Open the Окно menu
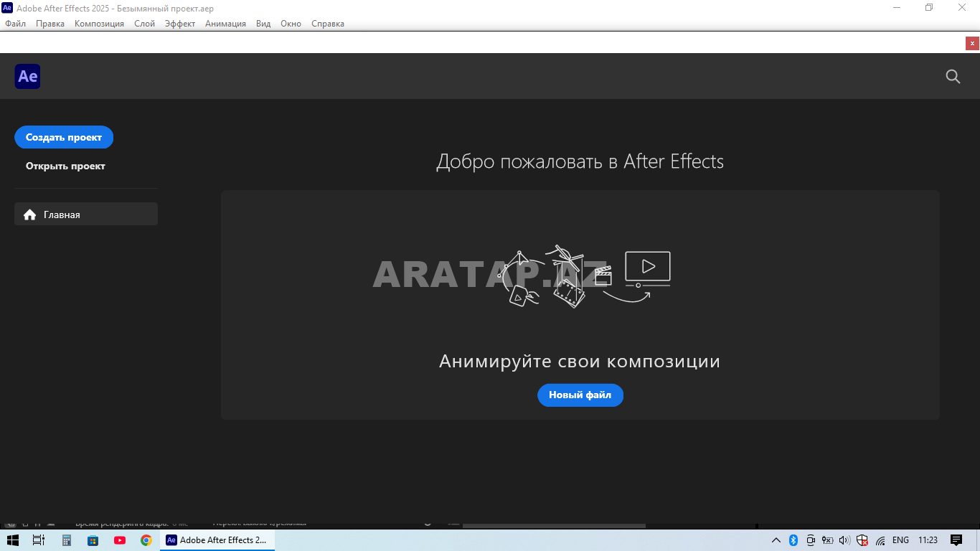The height and width of the screenshot is (551, 980). [291, 24]
